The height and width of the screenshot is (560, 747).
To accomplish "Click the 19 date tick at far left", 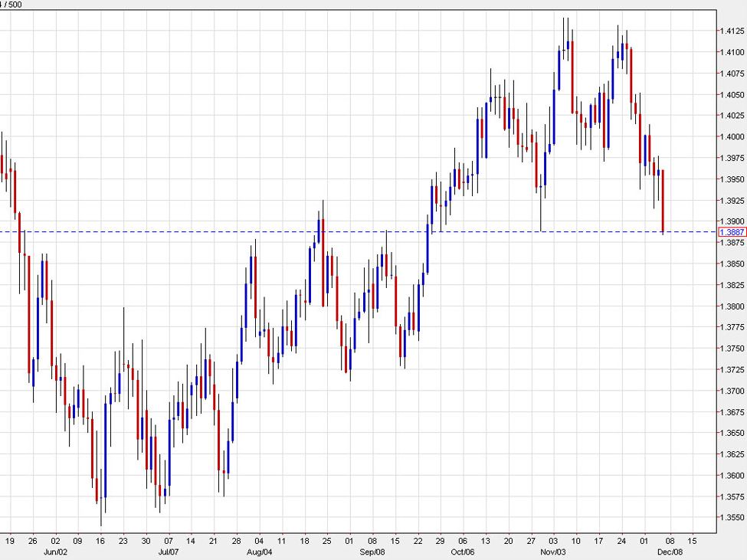I will [10, 539].
